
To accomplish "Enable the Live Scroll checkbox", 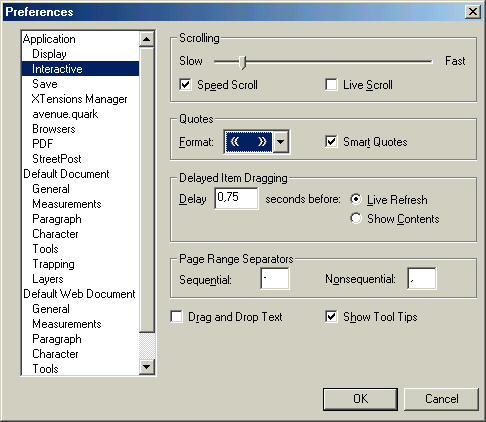I will (x=331, y=85).
